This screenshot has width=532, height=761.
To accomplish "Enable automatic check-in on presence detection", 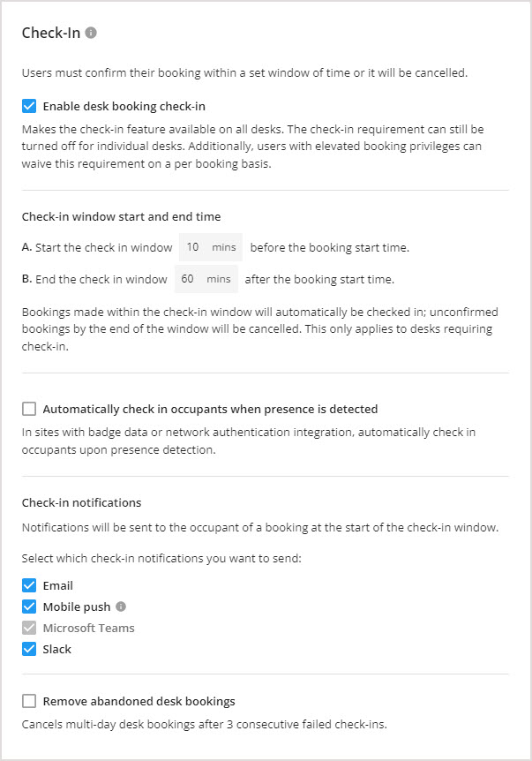I will point(28,409).
